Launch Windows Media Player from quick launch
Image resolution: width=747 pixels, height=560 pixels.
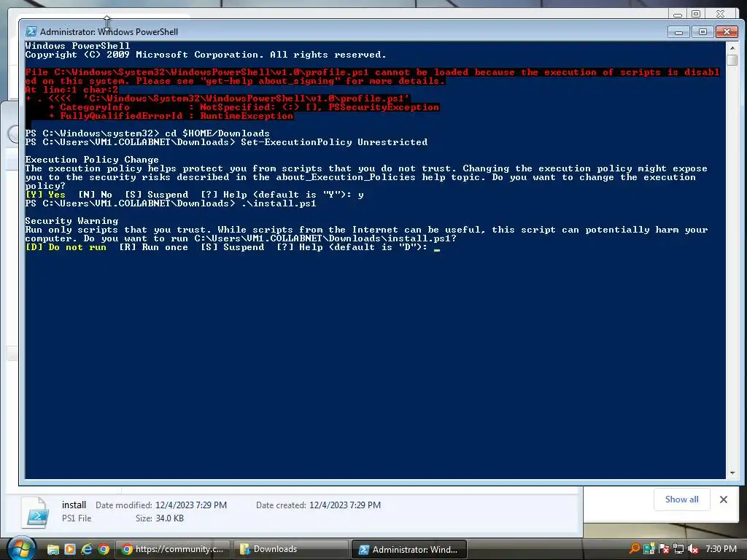(x=69, y=549)
